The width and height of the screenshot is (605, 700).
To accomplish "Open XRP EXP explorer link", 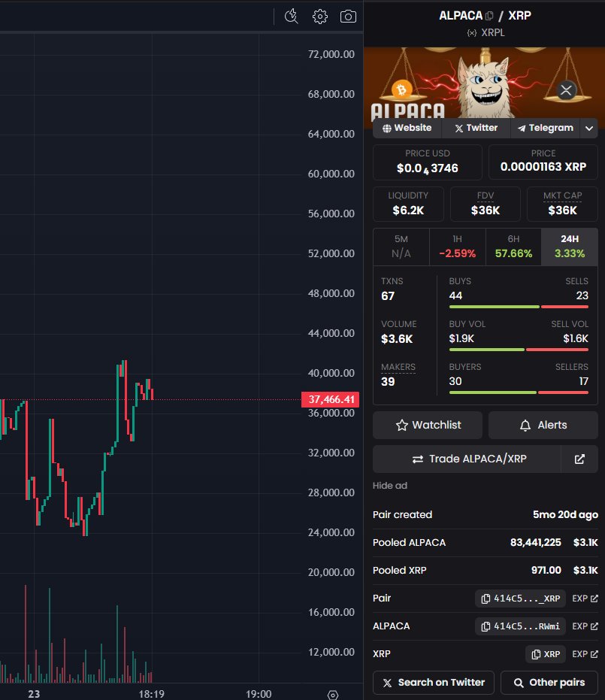I will (x=585, y=654).
